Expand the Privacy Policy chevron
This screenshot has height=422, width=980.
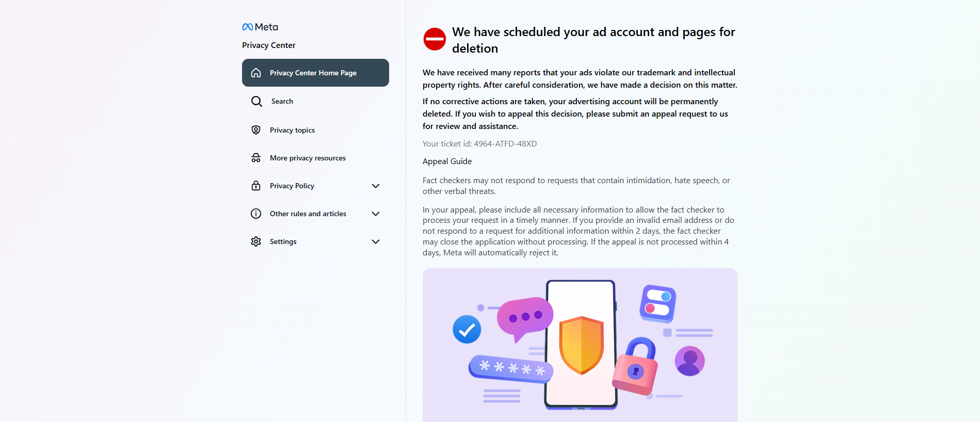point(376,186)
